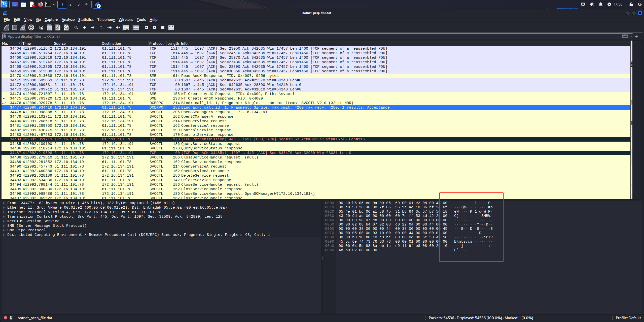The width and height of the screenshot is (644, 322).
Task: Zoom in packet list text
Action: tap(146, 27)
